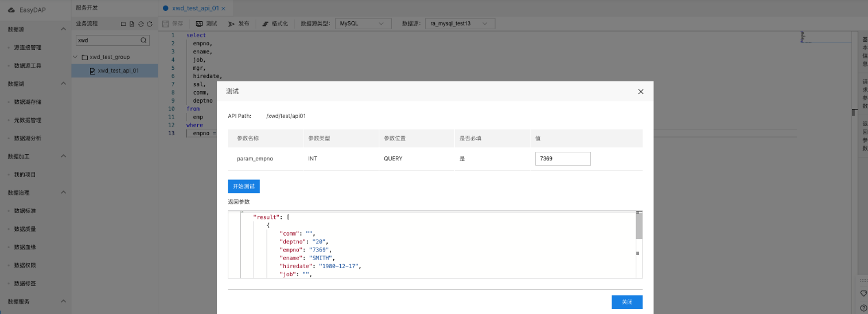Click the sync icon in 业务流程 header

[x=141, y=24]
